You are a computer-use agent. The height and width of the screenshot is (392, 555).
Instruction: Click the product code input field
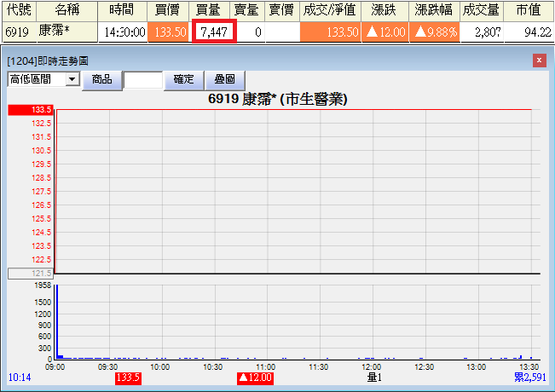142,80
